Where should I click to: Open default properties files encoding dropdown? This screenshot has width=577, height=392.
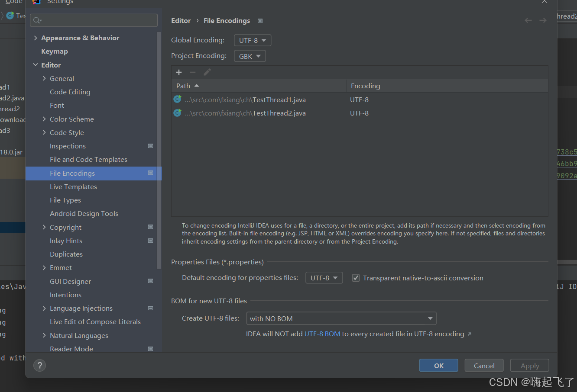point(324,278)
